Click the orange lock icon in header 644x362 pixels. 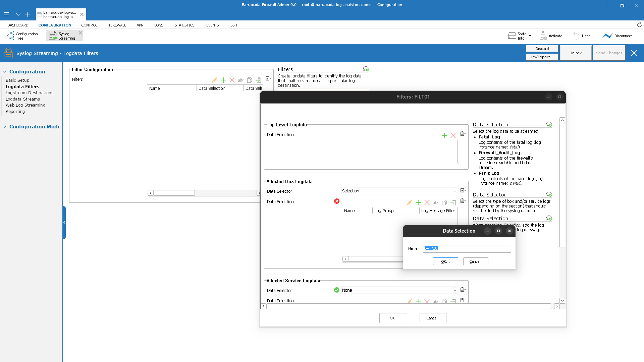pos(8,53)
